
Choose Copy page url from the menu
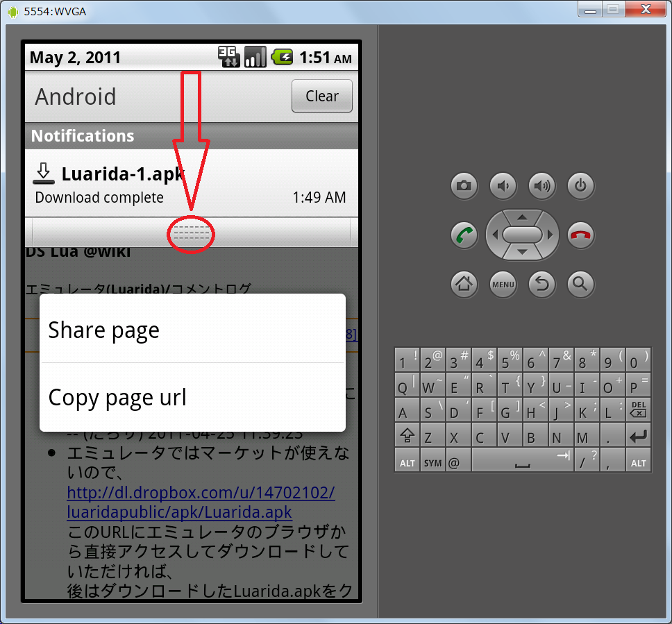point(192,397)
